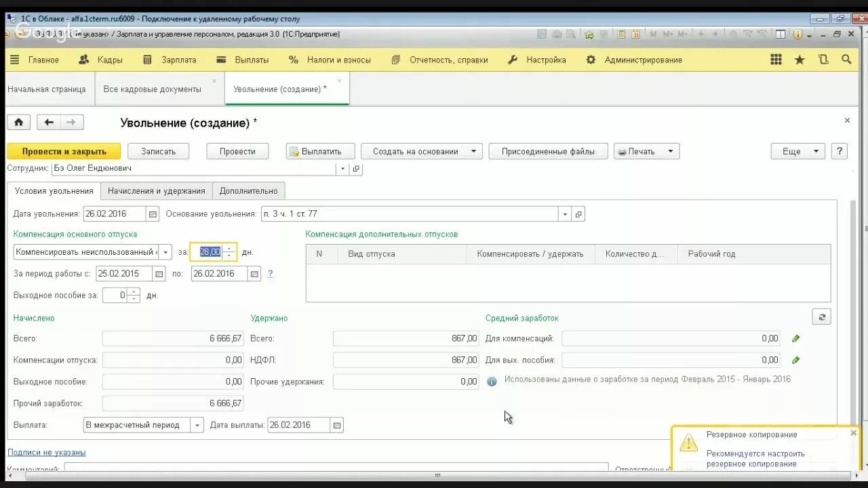Open Подписи не указаны link
Viewport: 868px width, 488px height.
coord(47,452)
